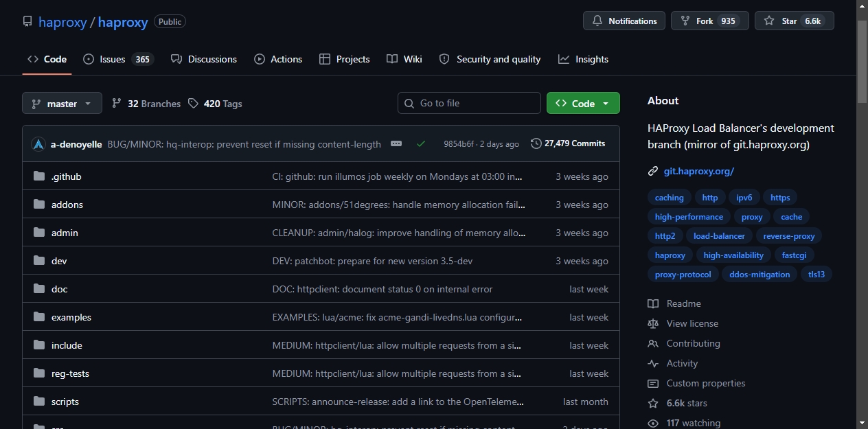Click the Notifications bell button

(624, 21)
